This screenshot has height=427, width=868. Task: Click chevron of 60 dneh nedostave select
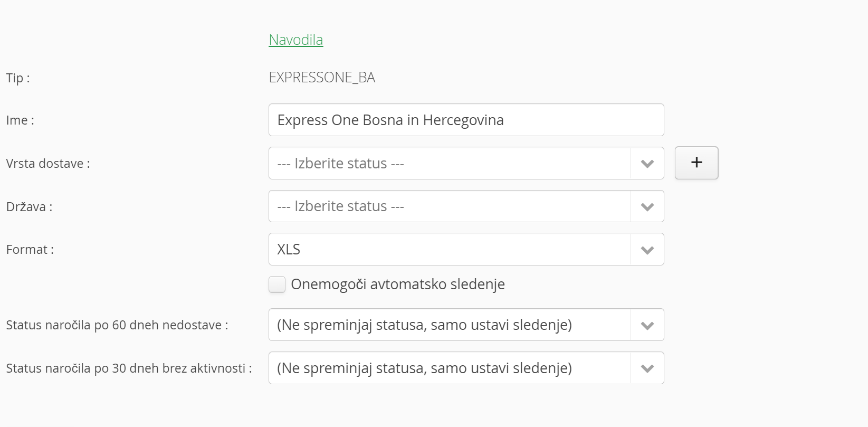[x=647, y=325]
